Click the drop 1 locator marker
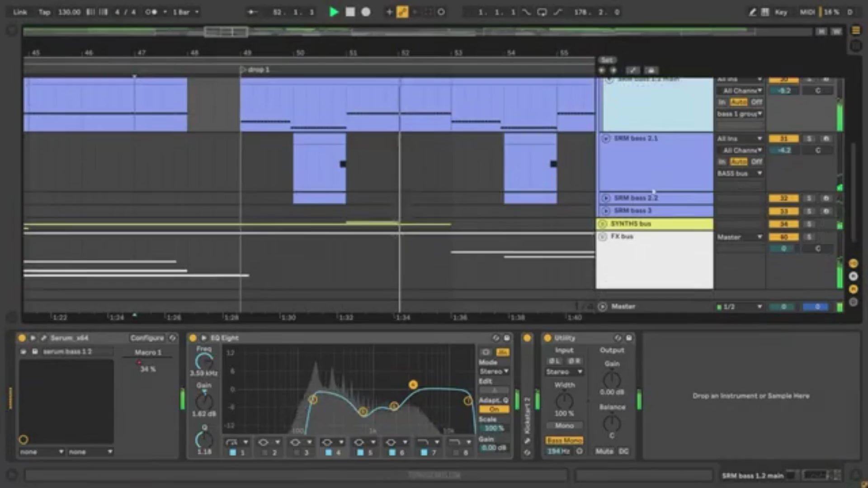The image size is (868, 488). [x=255, y=70]
